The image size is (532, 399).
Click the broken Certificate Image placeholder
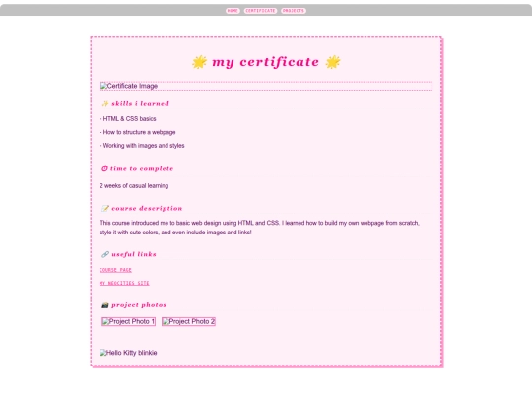[x=266, y=86]
